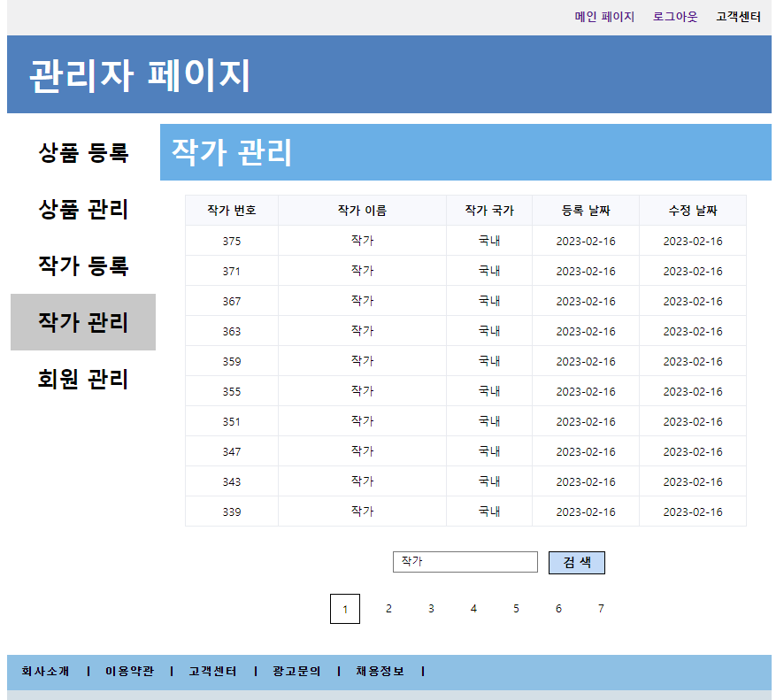This screenshot has height=700, width=784.
Task: Select author number 375 cell
Action: tap(232, 241)
